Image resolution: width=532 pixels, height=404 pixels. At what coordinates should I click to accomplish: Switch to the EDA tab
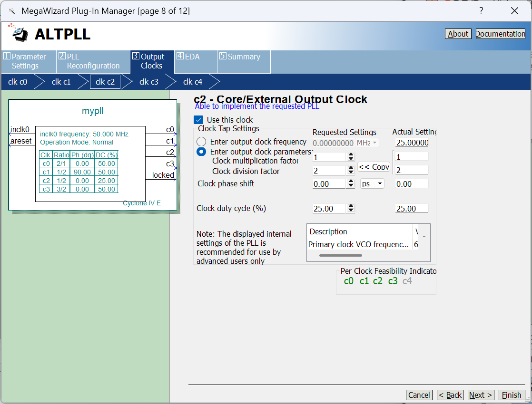196,61
